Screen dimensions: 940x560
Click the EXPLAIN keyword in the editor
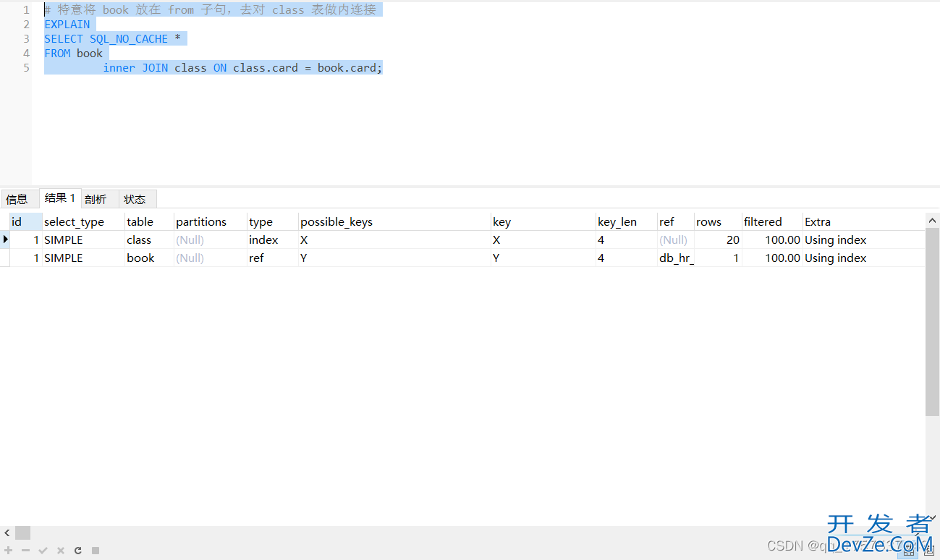point(67,25)
